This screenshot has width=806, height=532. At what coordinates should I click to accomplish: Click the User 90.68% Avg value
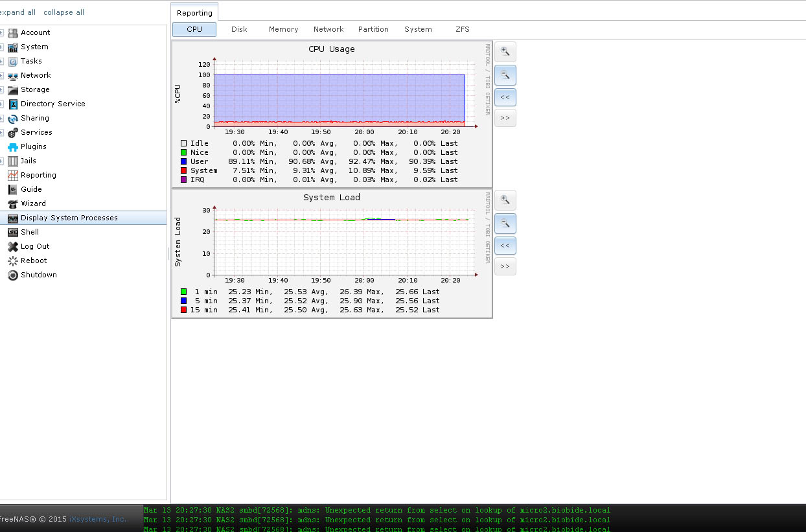(x=313, y=161)
